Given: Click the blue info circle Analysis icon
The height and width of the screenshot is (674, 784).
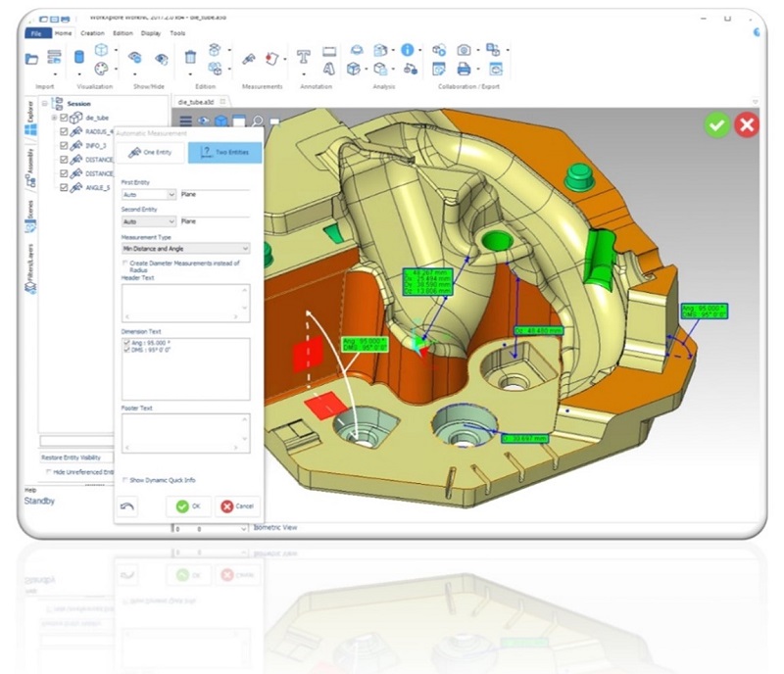Looking at the screenshot, I should 408,50.
